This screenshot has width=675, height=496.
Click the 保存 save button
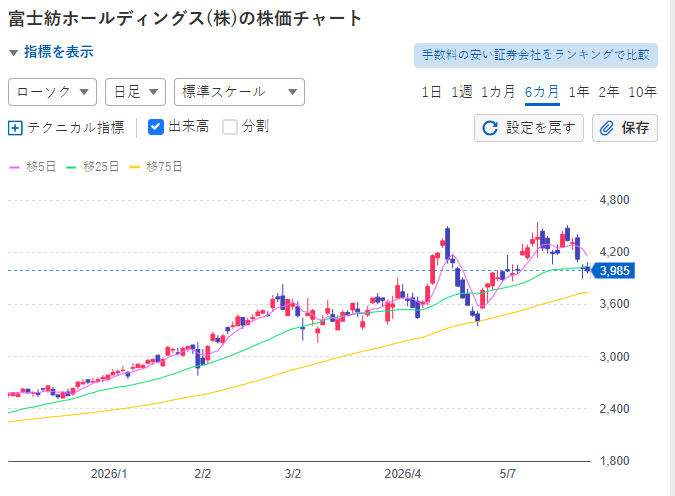625,128
